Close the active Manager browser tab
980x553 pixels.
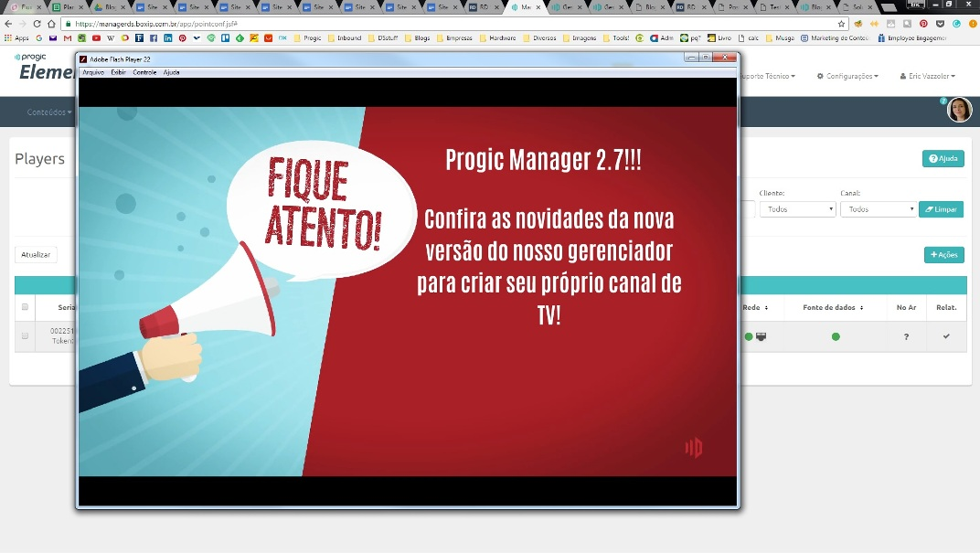538,7
